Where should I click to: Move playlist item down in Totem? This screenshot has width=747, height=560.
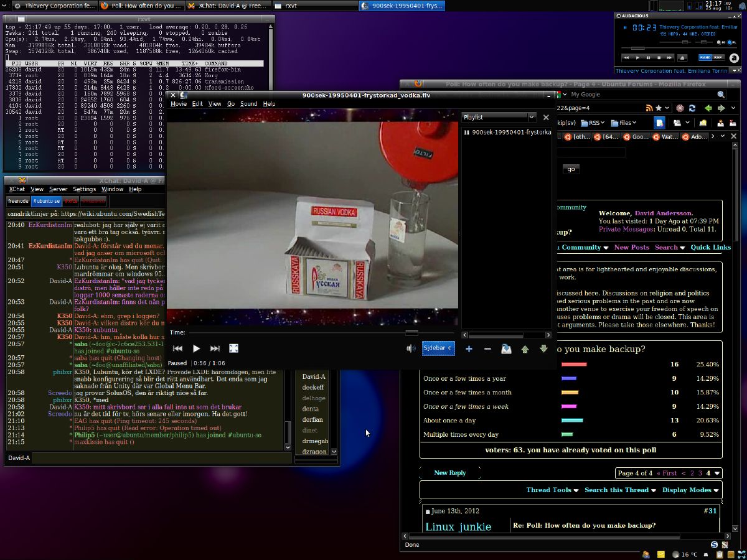[543, 349]
